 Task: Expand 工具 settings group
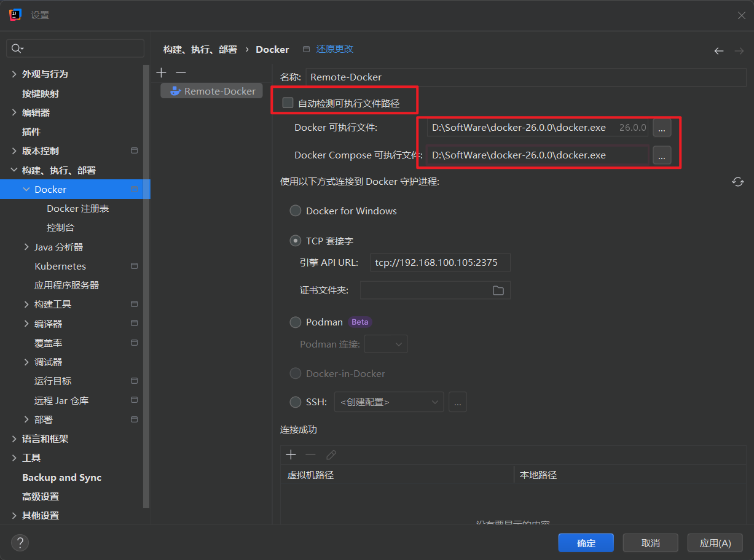(x=14, y=457)
